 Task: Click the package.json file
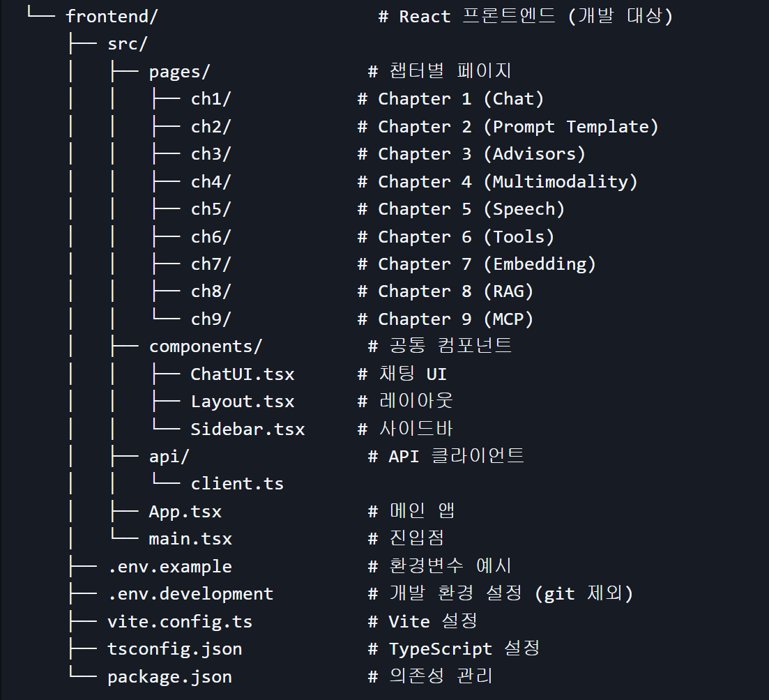(169, 676)
